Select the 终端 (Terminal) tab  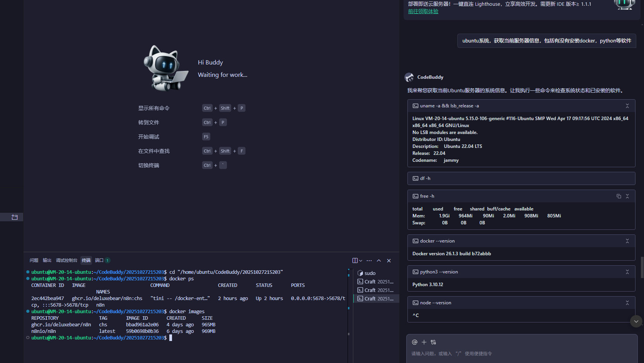[86, 260]
